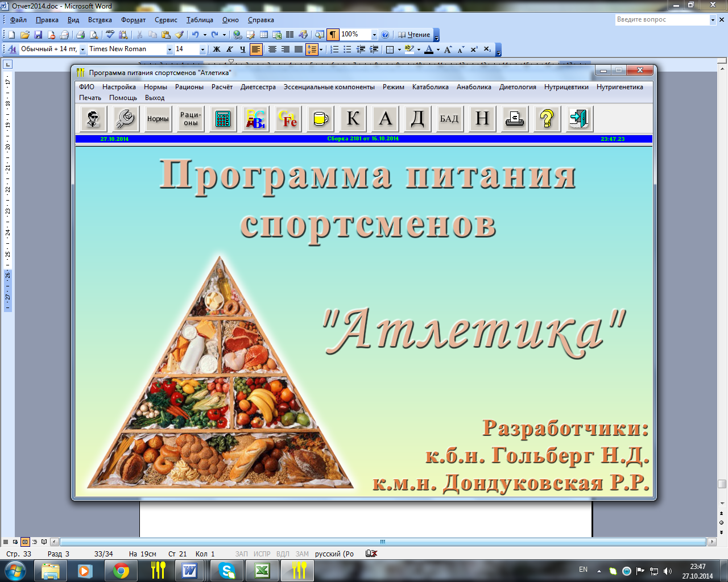
Task: Click the Нормы toolbar button
Action: [158, 119]
